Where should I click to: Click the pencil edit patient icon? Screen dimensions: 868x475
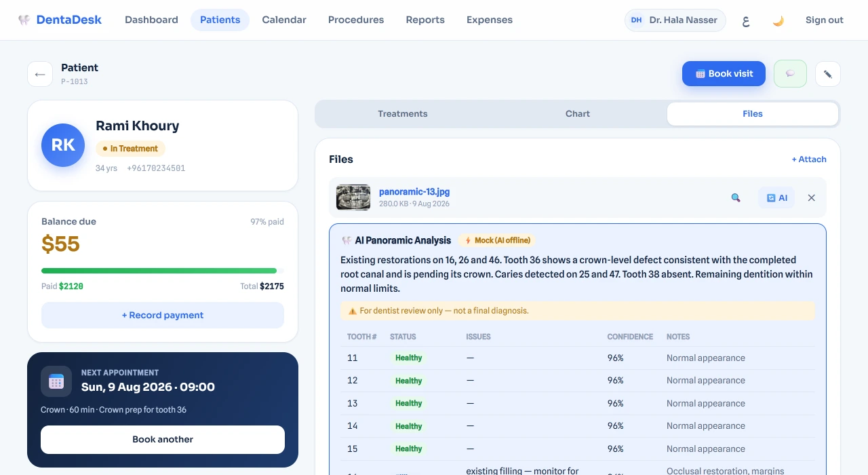tap(828, 74)
